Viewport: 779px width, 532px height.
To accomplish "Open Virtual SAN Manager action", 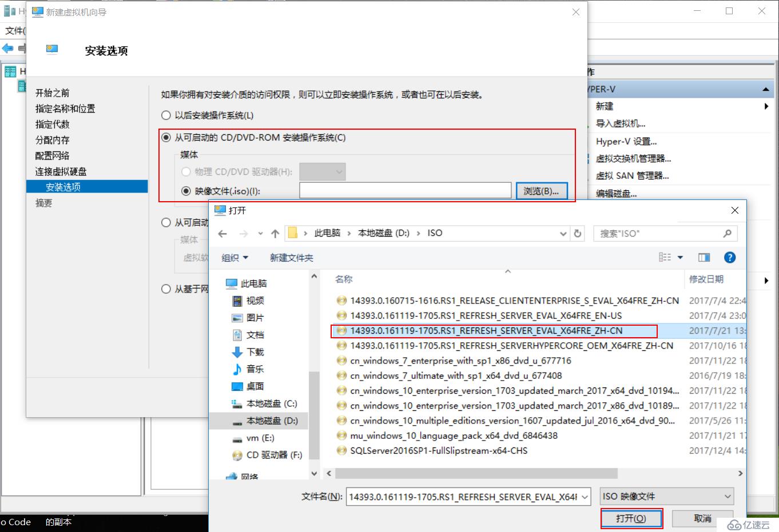I will (x=632, y=175).
